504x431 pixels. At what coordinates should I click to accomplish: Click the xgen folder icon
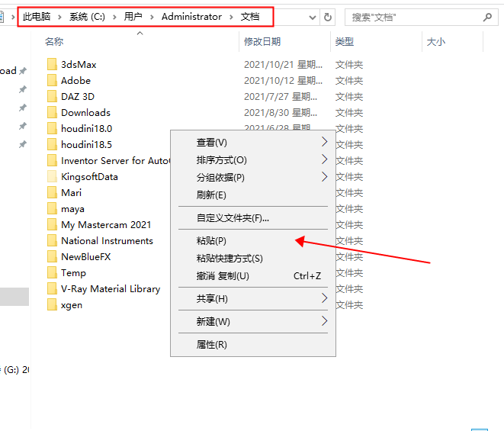click(52, 305)
